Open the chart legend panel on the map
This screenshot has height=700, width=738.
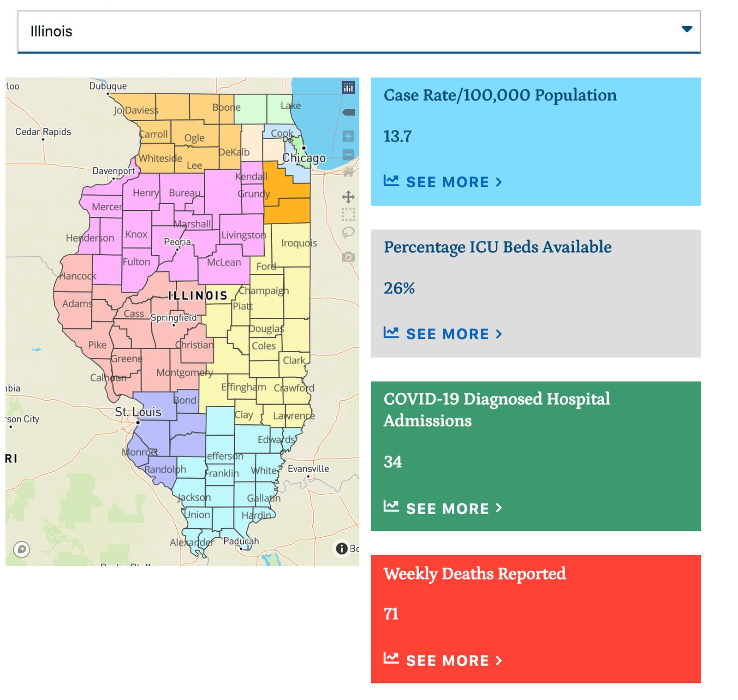click(x=348, y=87)
